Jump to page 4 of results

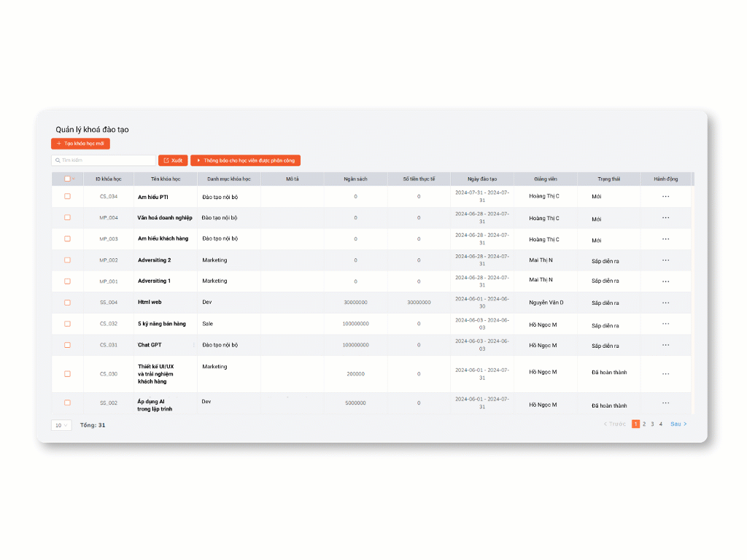coord(661,424)
